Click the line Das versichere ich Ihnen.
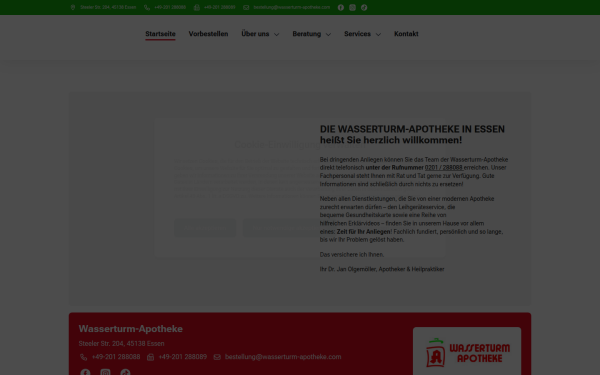600x375 pixels. [x=352, y=254]
